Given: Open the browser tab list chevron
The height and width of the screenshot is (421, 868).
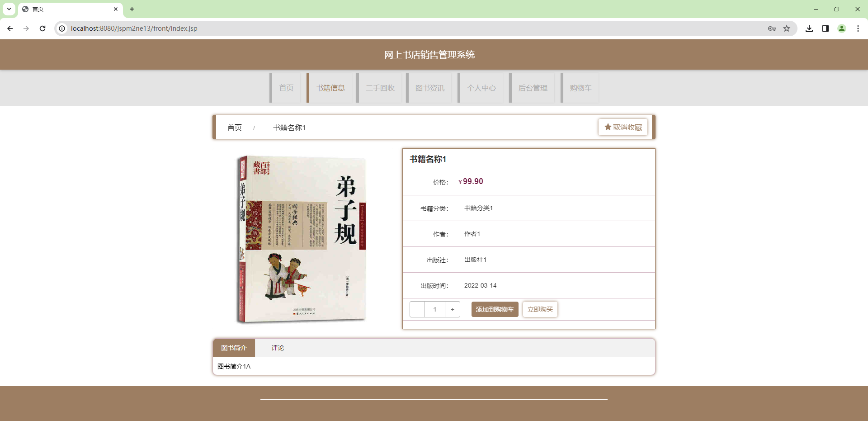Looking at the screenshot, I should 8,9.
